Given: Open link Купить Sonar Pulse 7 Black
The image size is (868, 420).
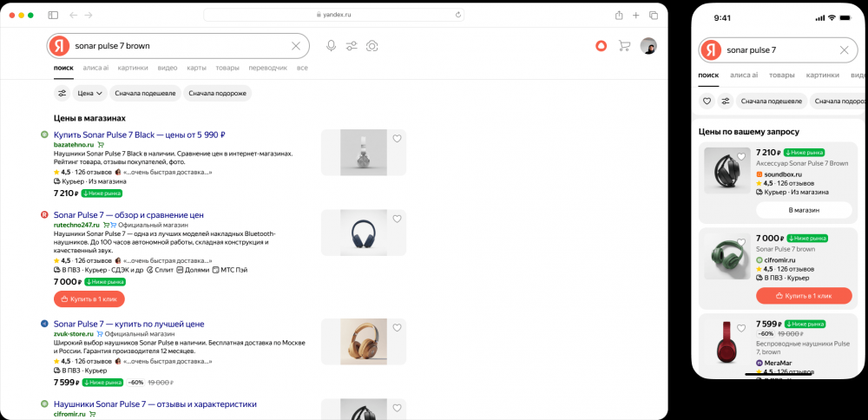Looking at the screenshot, I should (x=140, y=135).
